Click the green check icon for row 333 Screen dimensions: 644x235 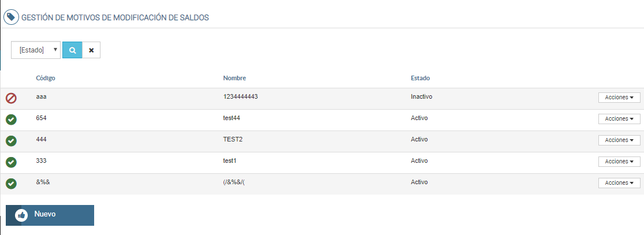click(x=11, y=162)
